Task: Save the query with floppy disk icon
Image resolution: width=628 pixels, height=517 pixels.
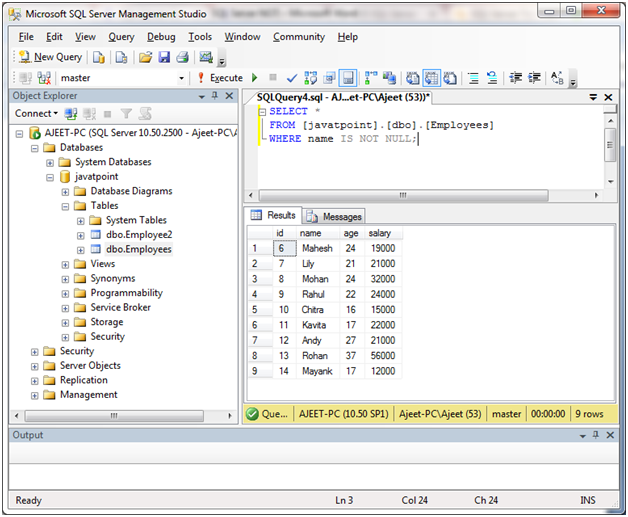Action: 164,57
